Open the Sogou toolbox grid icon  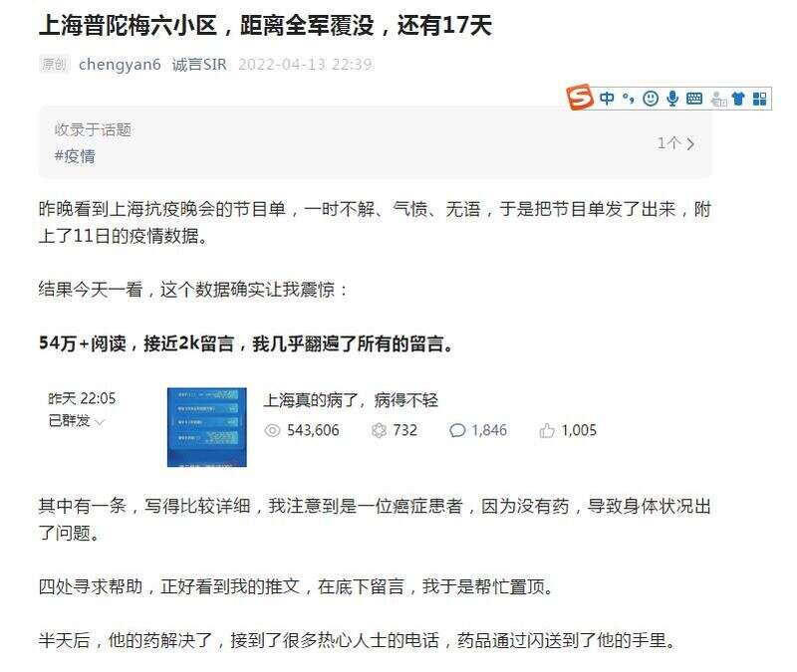(759, 99)
